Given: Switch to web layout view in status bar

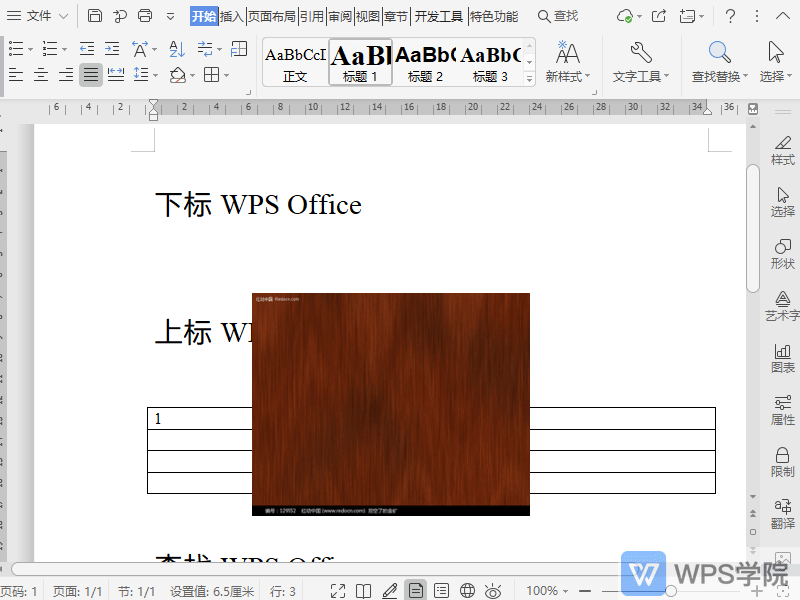Looking at the screenshot, I should (467, 591).
